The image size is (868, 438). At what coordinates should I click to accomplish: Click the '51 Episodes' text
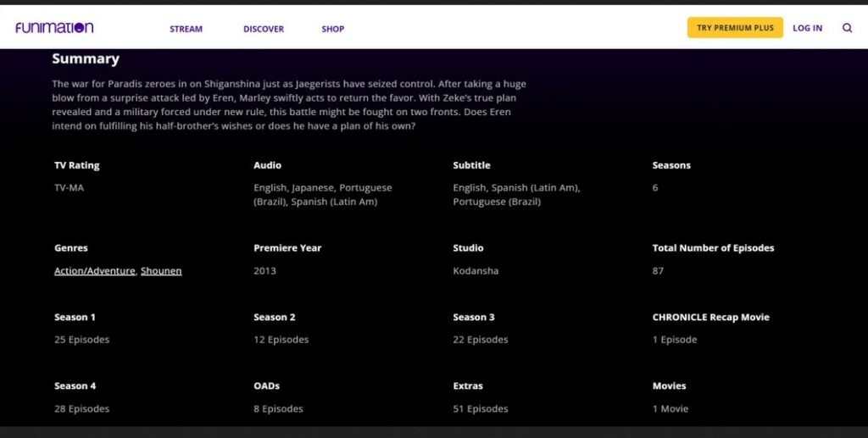click(481, 409)
